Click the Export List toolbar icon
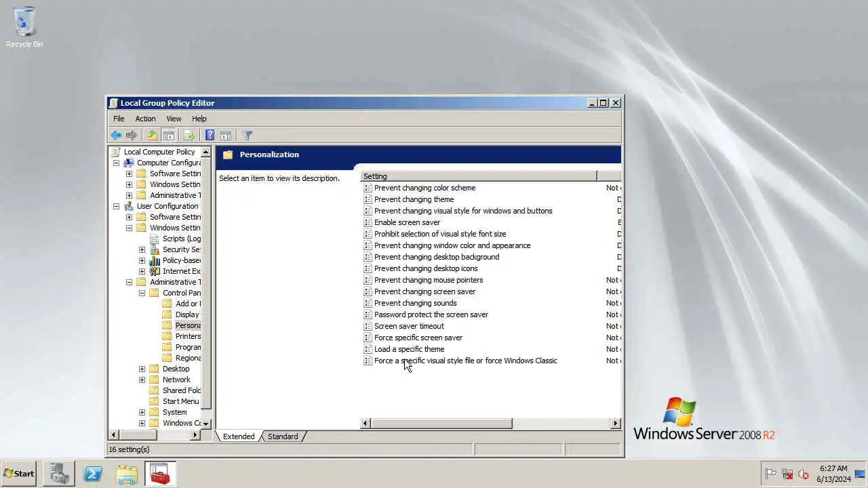Screen dimensions: 868x488 (x=189, y=136)
